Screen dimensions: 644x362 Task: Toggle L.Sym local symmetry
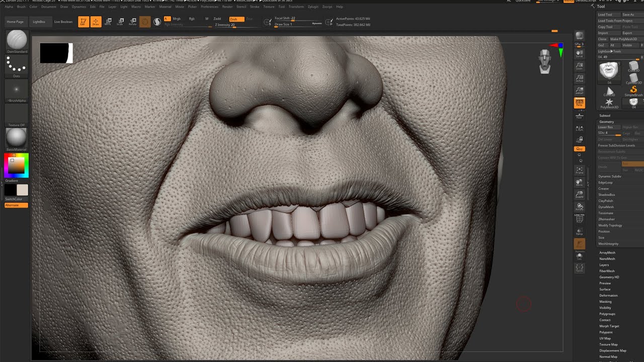579,129
